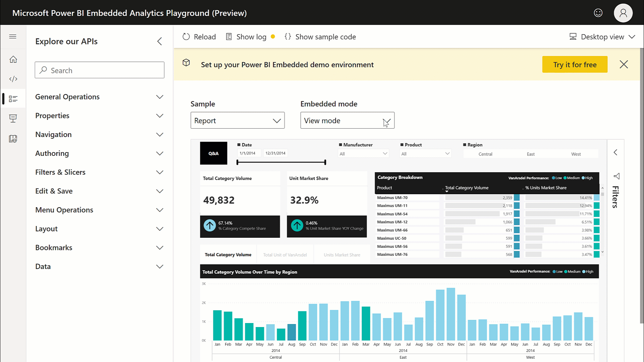Click the smiley feedback icon

(598, 13)
